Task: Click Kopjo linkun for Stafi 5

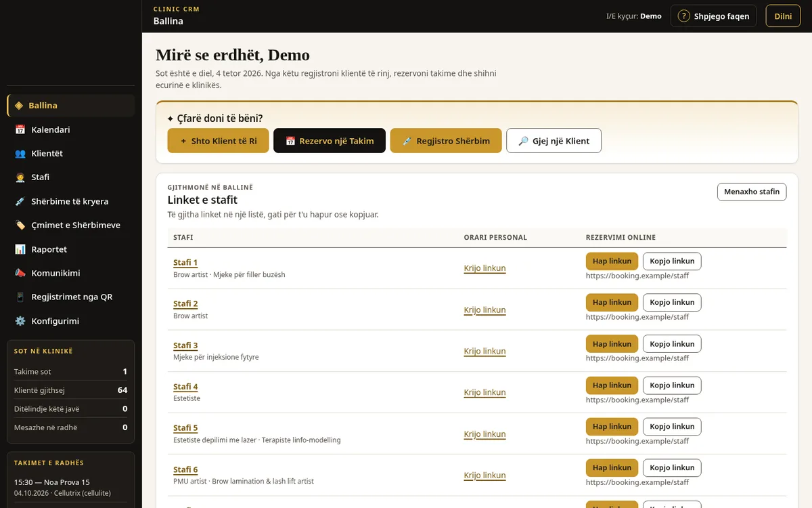Action: 672,427
